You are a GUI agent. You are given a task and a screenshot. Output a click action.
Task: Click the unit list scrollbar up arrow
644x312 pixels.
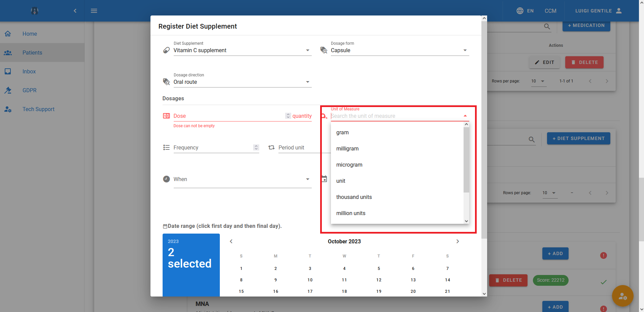(466, 125)
